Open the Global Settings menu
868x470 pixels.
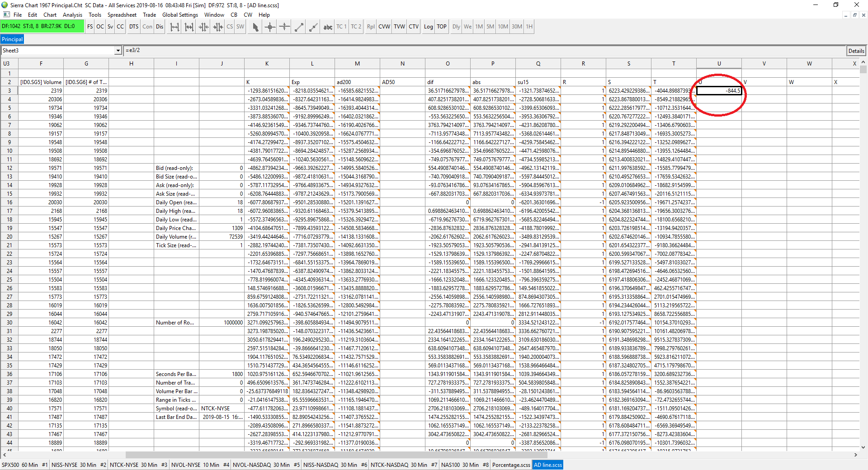click(x=180, y=15)
